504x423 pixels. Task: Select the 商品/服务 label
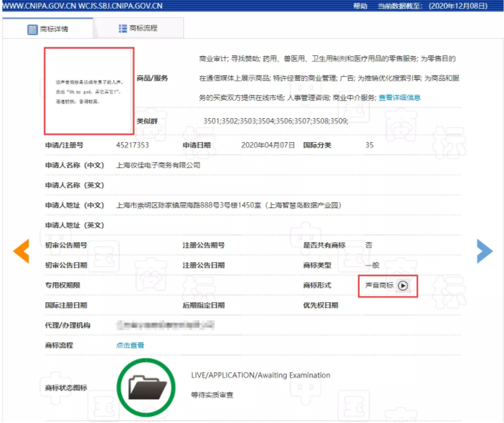click(x=153, y=78)
